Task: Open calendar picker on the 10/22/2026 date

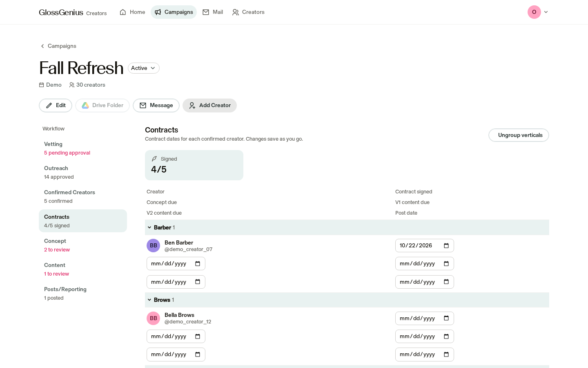Action: tap(446, 246)
